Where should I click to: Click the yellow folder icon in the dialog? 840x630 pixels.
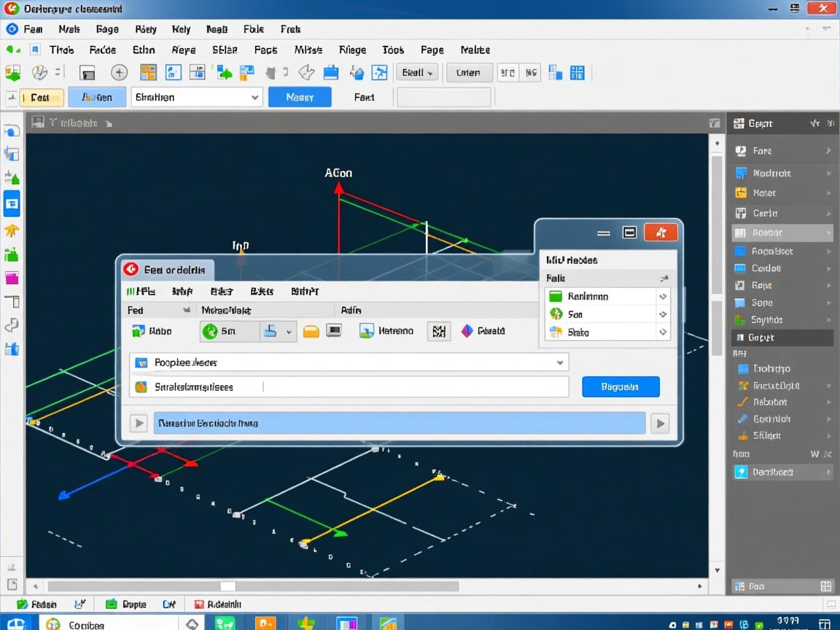pyautogui.click(x=311, y=331)
